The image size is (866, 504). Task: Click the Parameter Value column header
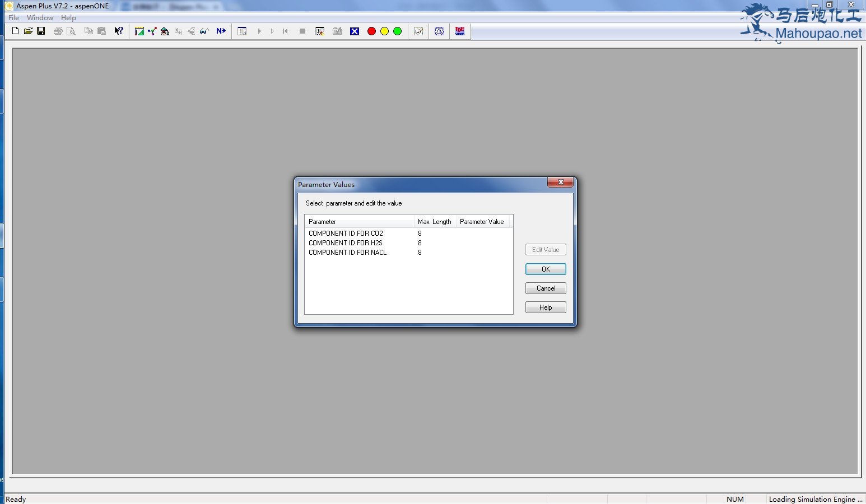(x=482, y=222)
